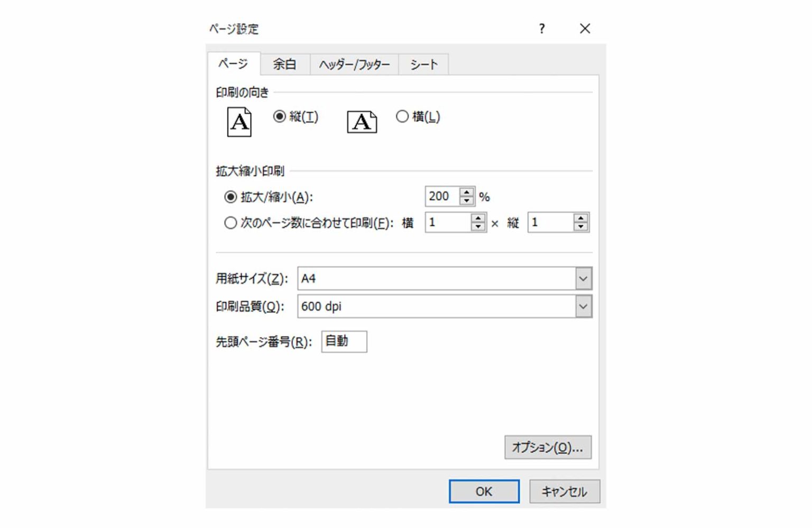Click the OK button

pyautogui.click(x=484, y=491)
